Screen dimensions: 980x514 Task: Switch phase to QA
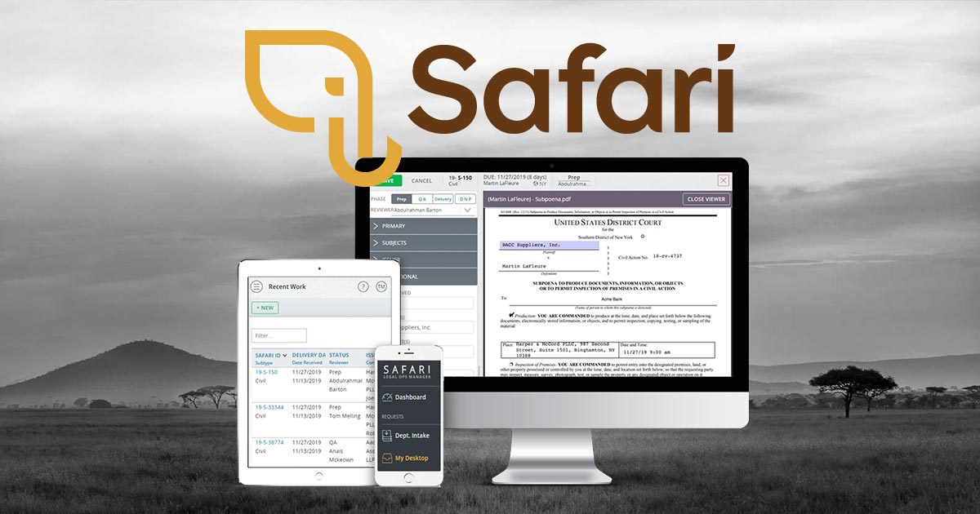[x=422, y=199]
